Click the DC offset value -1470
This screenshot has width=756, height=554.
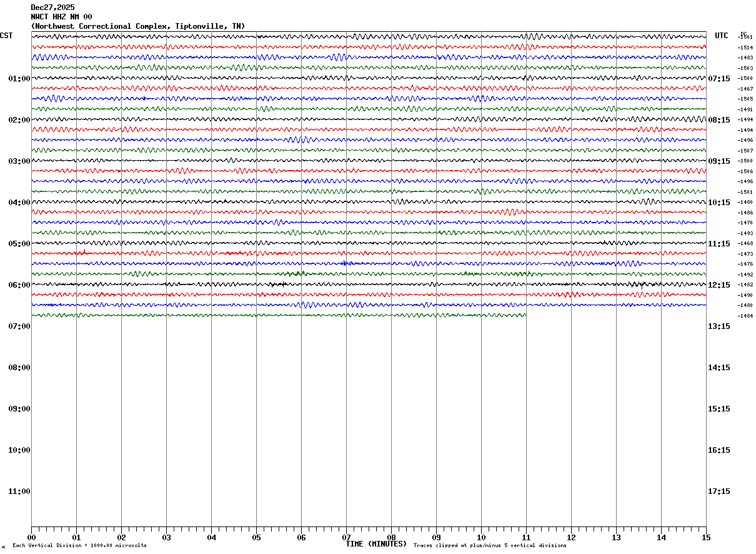[745, 223]
